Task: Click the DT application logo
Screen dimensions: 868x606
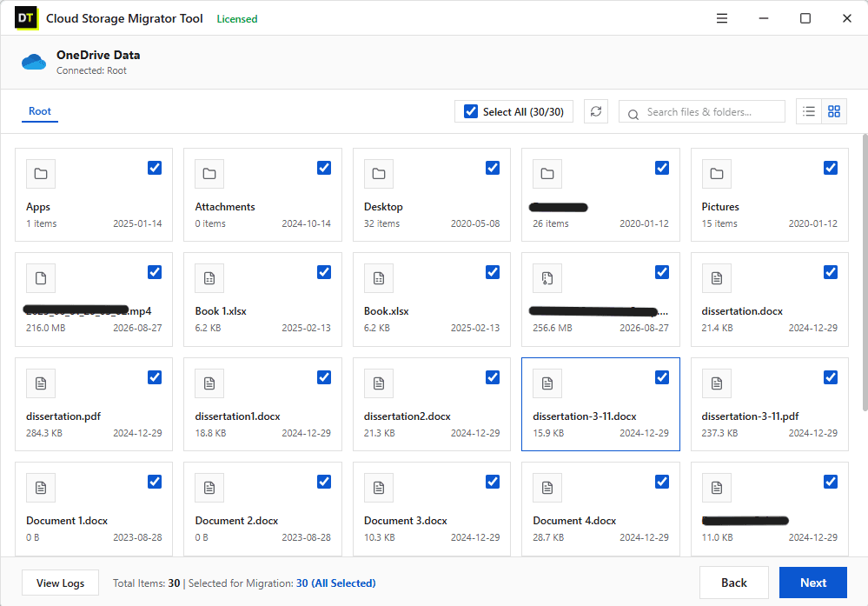Action: click(x=25, y=18)
